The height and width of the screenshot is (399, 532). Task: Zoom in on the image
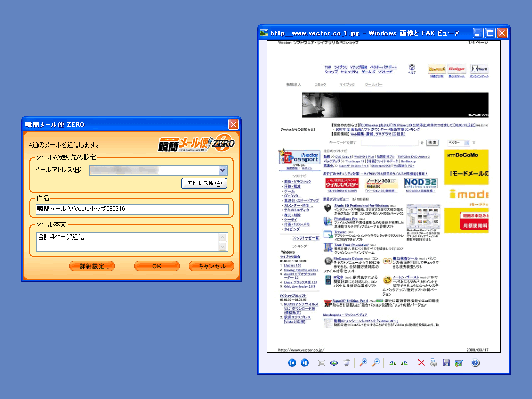coord(363,363)
